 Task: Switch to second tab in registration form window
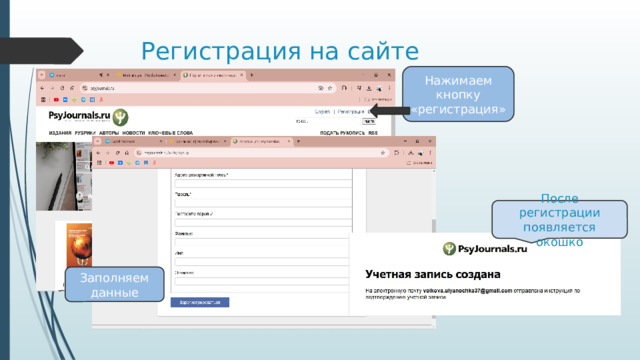tap(197, 141)
